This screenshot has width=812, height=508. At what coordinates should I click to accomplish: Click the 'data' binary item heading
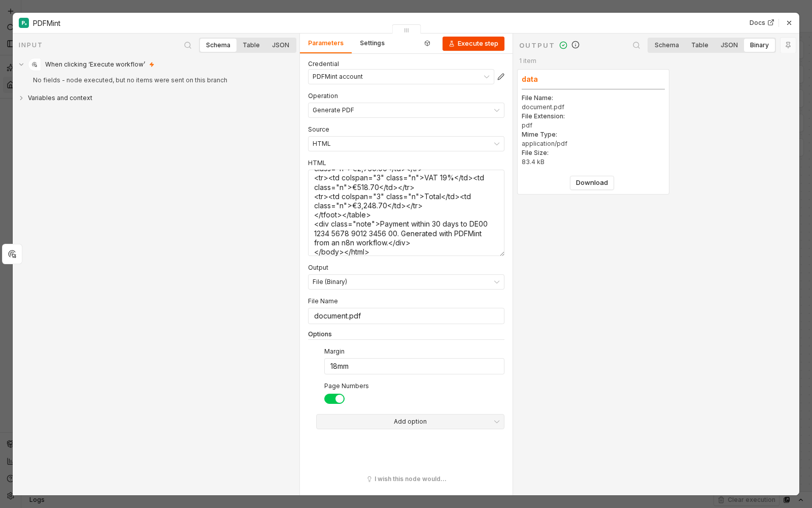click(530, 79)
